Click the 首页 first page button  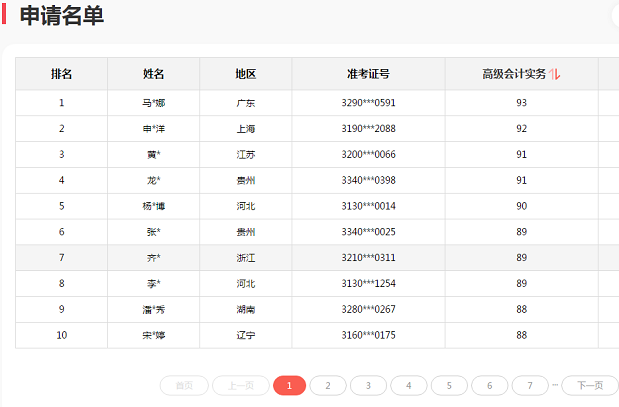click(x=184, y=385)
